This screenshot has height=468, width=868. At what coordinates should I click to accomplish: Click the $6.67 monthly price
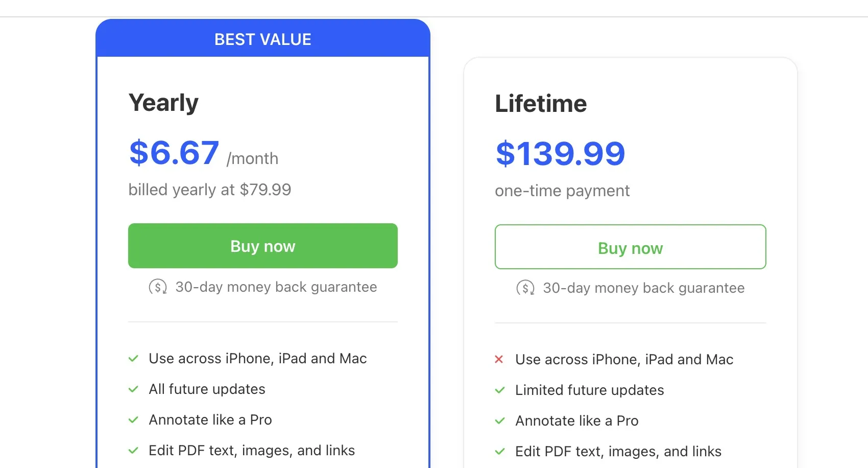coord(174,153)
